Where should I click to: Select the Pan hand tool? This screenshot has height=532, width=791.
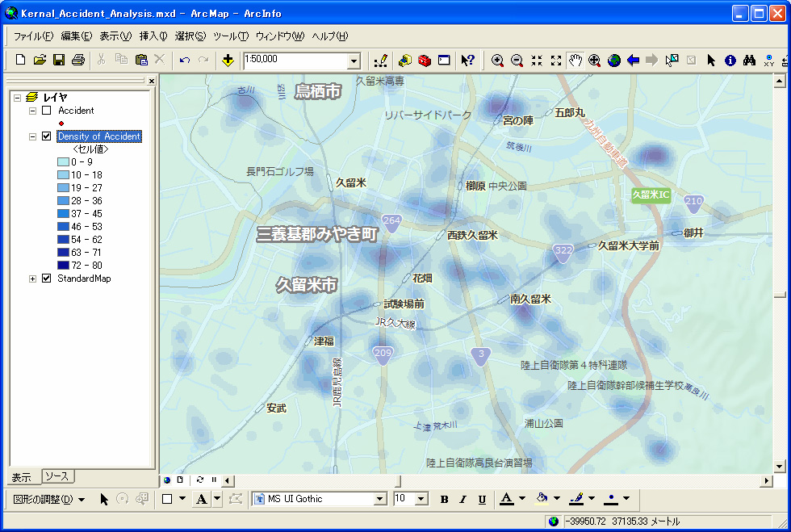click(x=575, y=60)
